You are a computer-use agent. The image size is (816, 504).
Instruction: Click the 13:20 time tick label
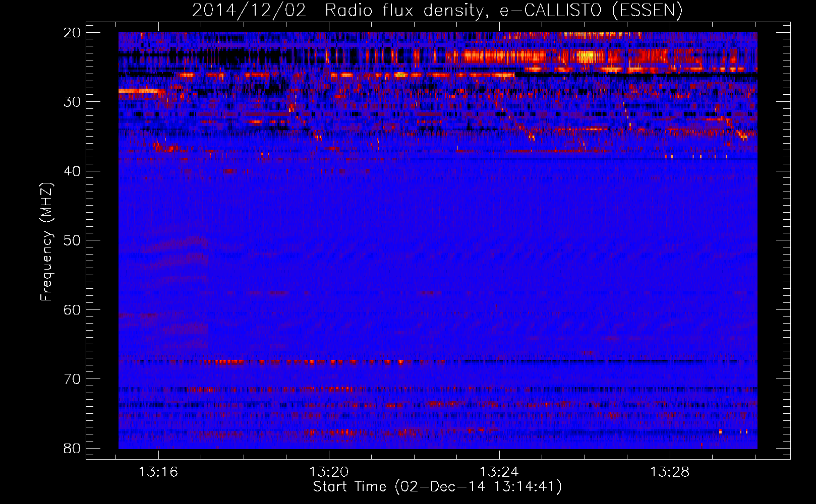329,472
